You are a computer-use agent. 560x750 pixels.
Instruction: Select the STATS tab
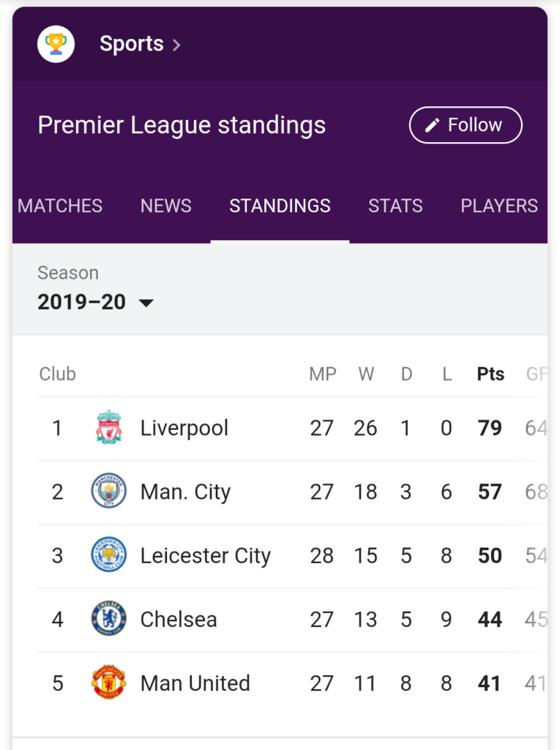click(x=395, y=206)
